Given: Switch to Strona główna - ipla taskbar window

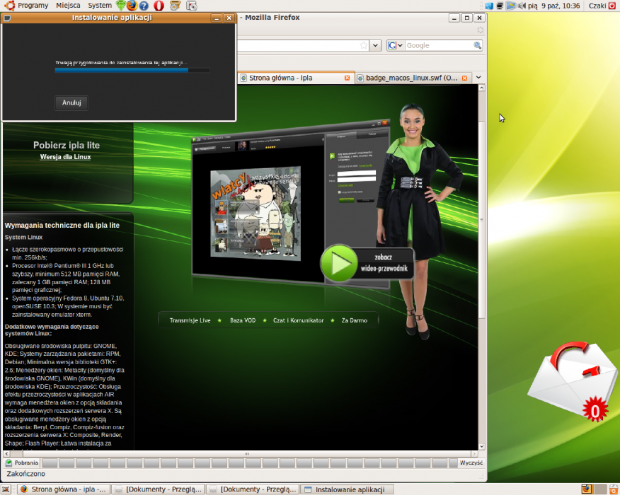Looking at the screenshot, I should click(x=63, y=489).
